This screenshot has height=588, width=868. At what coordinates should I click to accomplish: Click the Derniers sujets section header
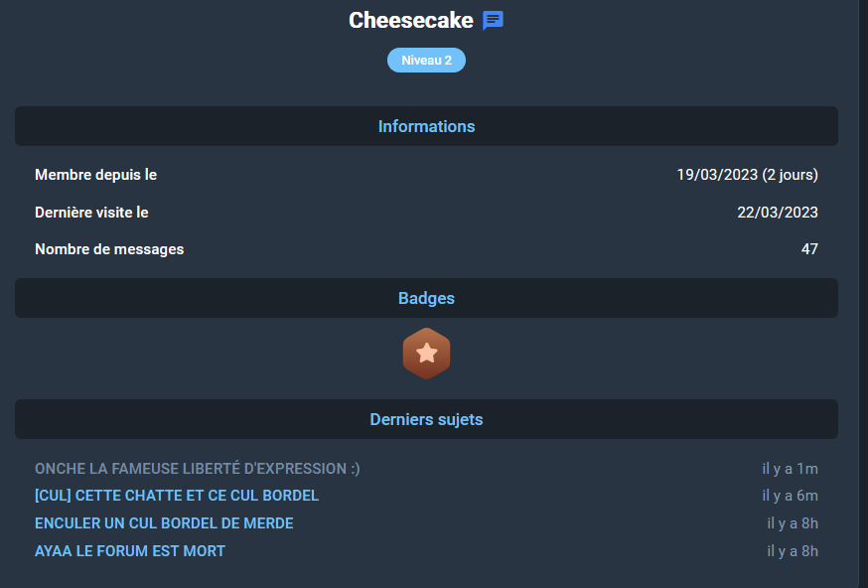pyautogui.click(x=426, y=419)
